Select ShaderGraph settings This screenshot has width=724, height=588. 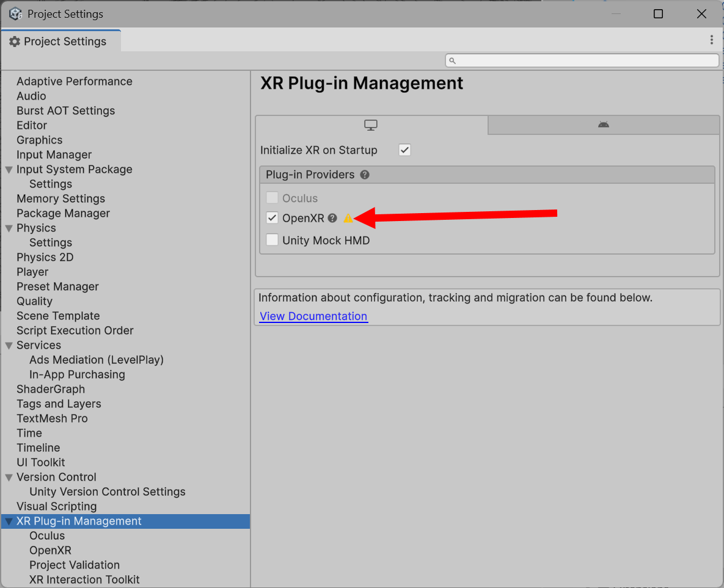click(x=51, y=389)
